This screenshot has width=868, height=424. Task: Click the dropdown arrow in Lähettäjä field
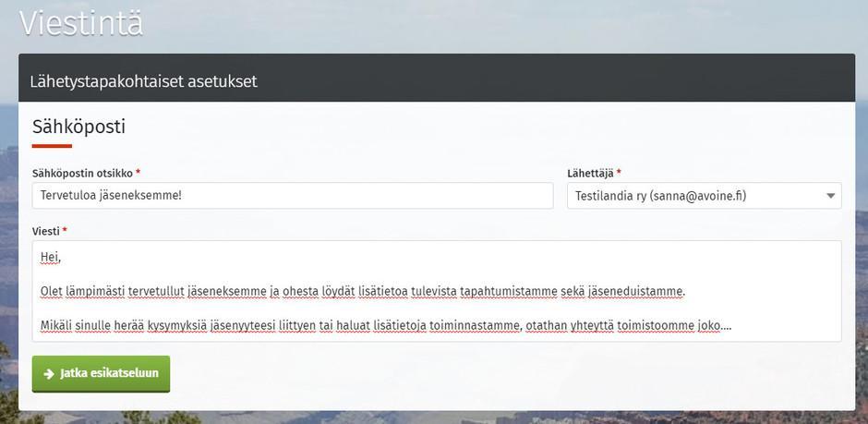(830, 196)
